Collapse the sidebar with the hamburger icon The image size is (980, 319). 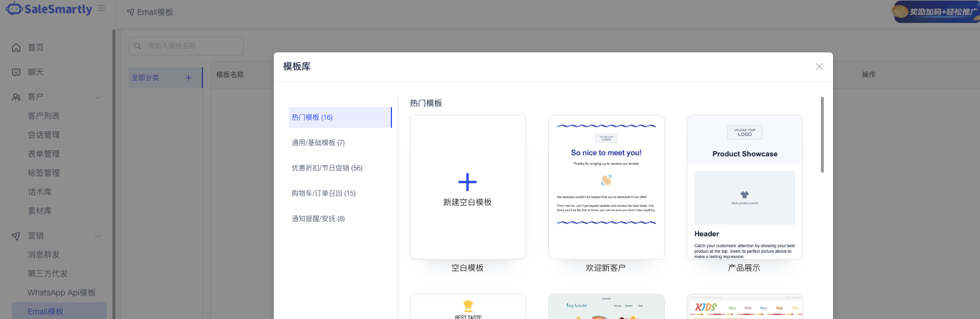101,9
